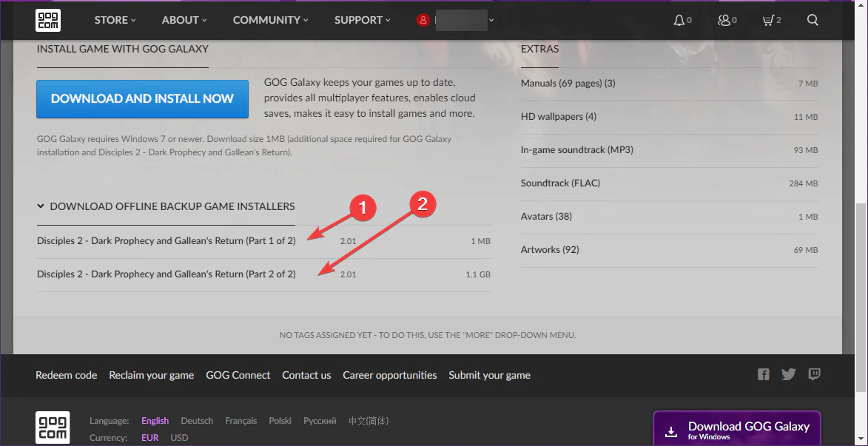
Task: Open Contact us link
Action: click(306, 375)
